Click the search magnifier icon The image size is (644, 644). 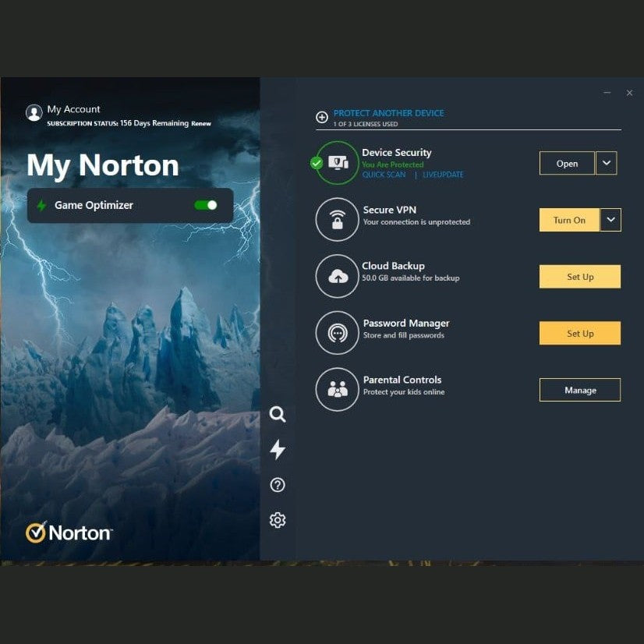tap(278, 414)
